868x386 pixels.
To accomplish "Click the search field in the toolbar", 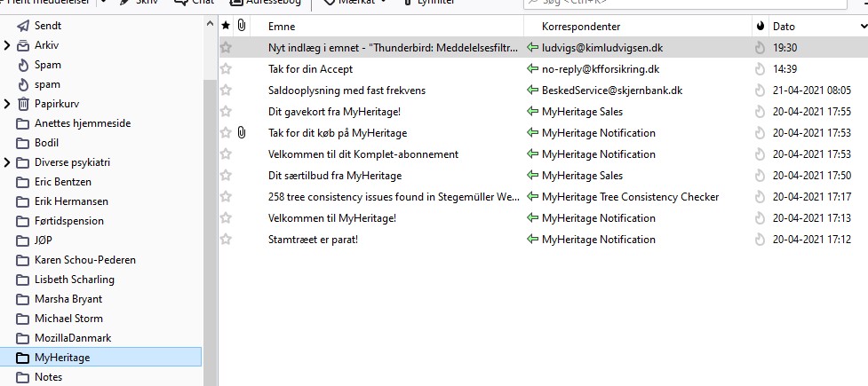I will pos(685,4).
